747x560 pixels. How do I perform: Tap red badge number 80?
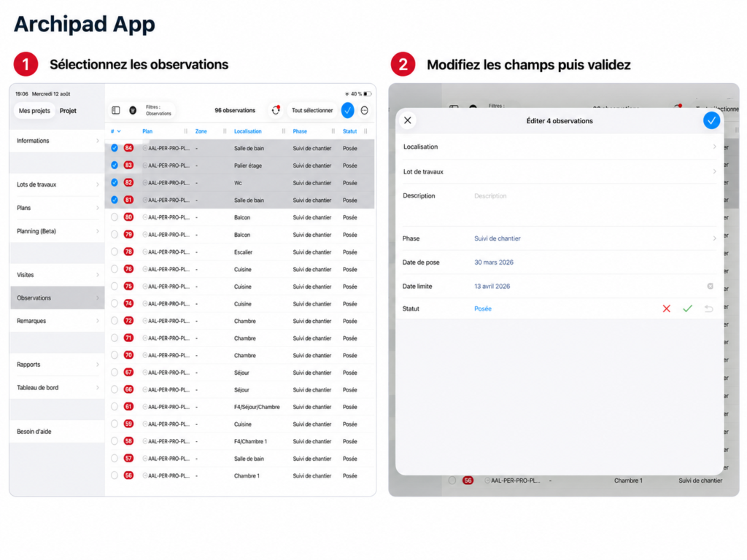(128, 217)
